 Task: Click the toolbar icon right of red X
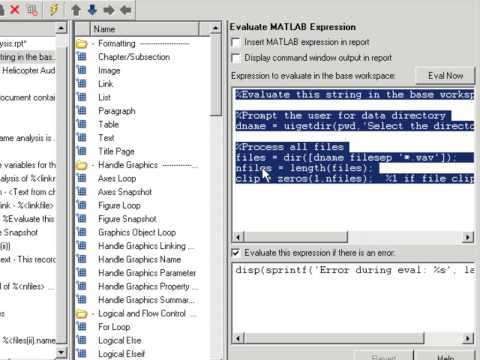click(x=32, y=10)
